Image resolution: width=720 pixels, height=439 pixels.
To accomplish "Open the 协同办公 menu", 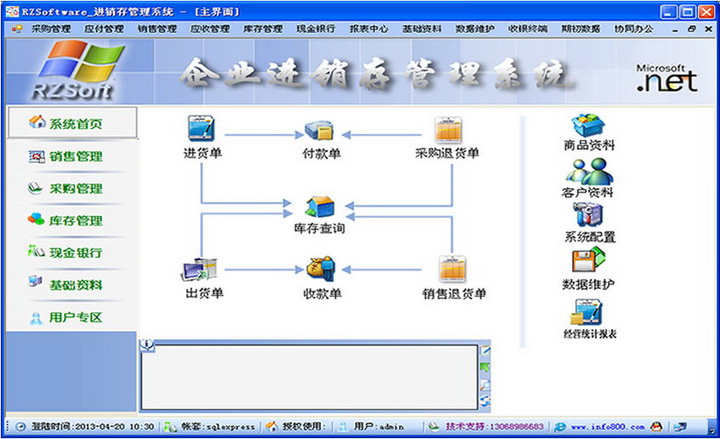I will coord(634,29).
